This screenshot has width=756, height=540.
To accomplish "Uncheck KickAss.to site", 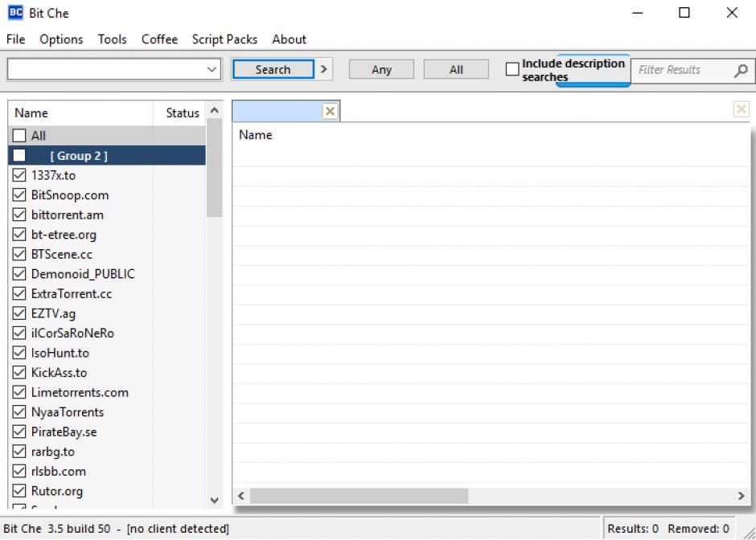I will (x=19, y=373).
